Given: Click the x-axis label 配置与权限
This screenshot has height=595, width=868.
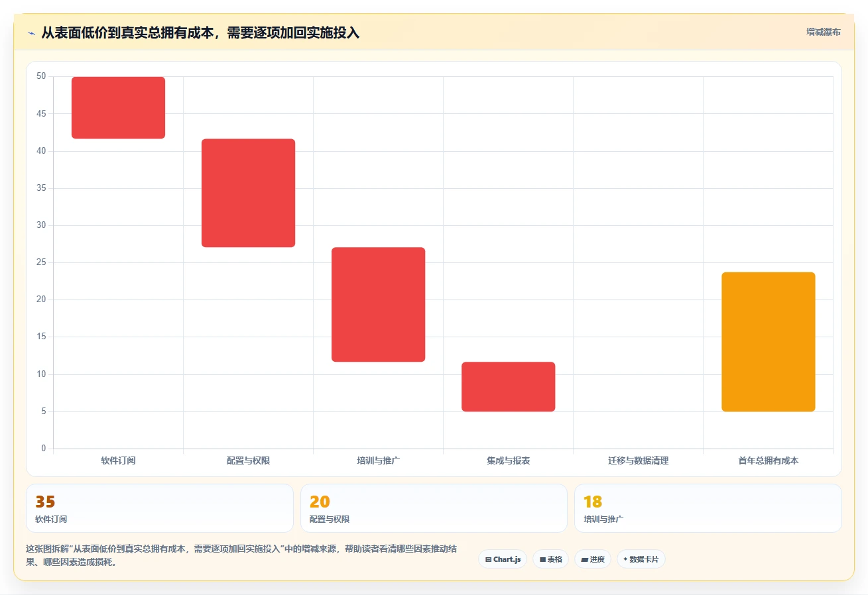Looking at the screenshot, I should point(248,460).
